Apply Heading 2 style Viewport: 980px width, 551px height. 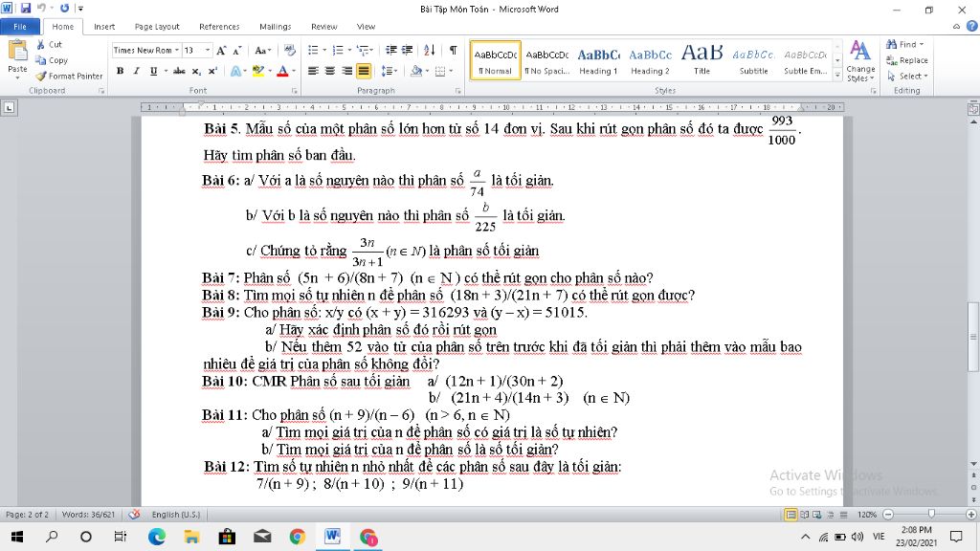coord(650,60)
